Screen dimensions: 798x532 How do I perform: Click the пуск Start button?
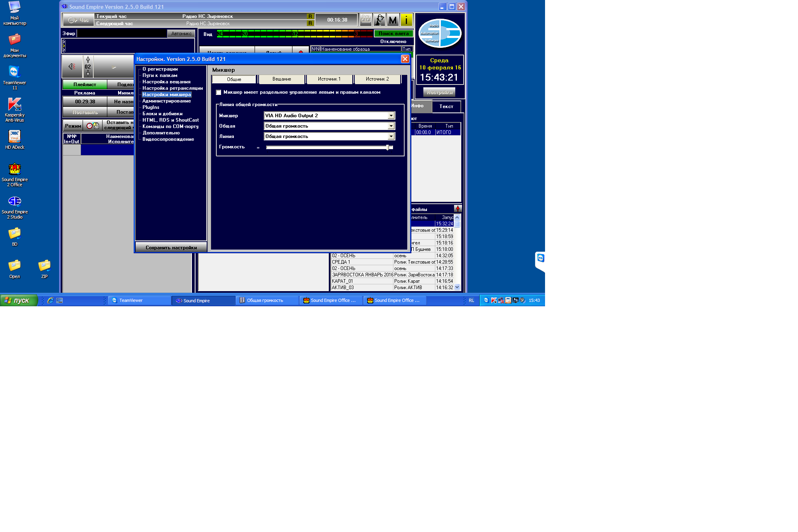tap(19, 300)
